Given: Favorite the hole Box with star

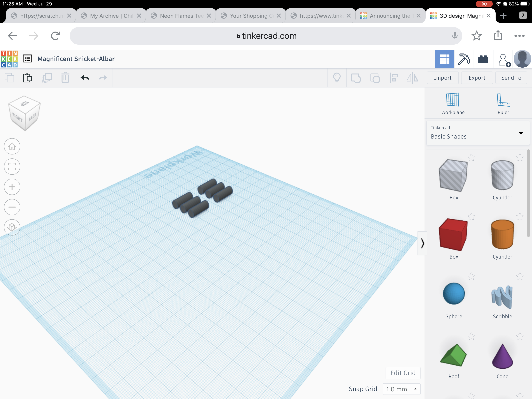Looking at the screenshot, I should pos(471,157).
